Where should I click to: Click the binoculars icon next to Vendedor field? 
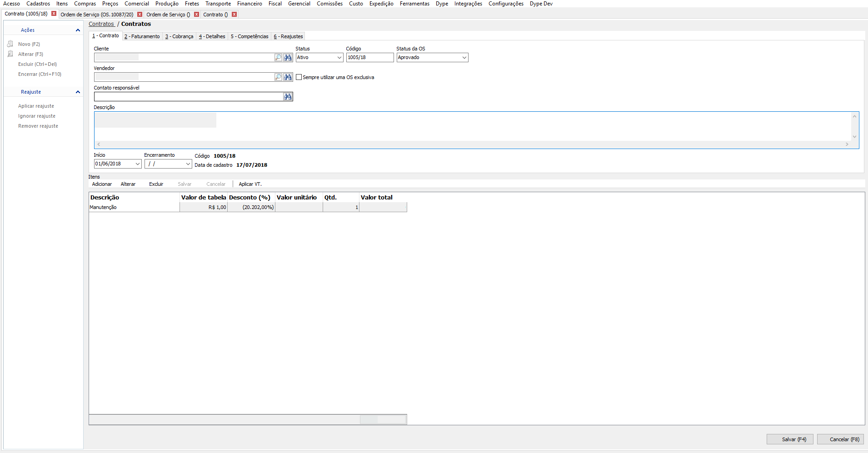(x=288, y=77)
